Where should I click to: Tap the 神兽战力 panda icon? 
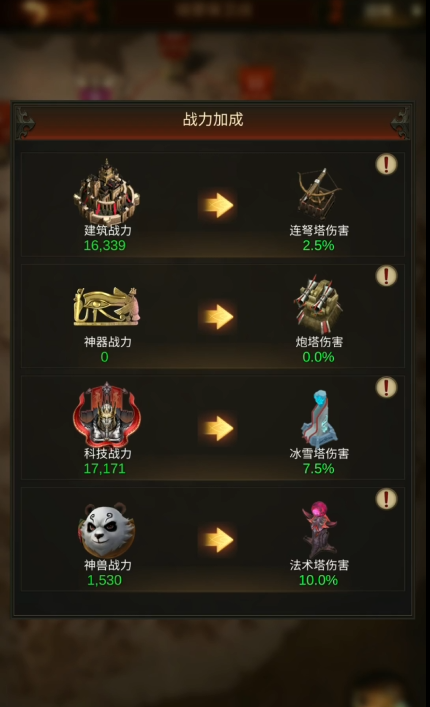(107, 530)
